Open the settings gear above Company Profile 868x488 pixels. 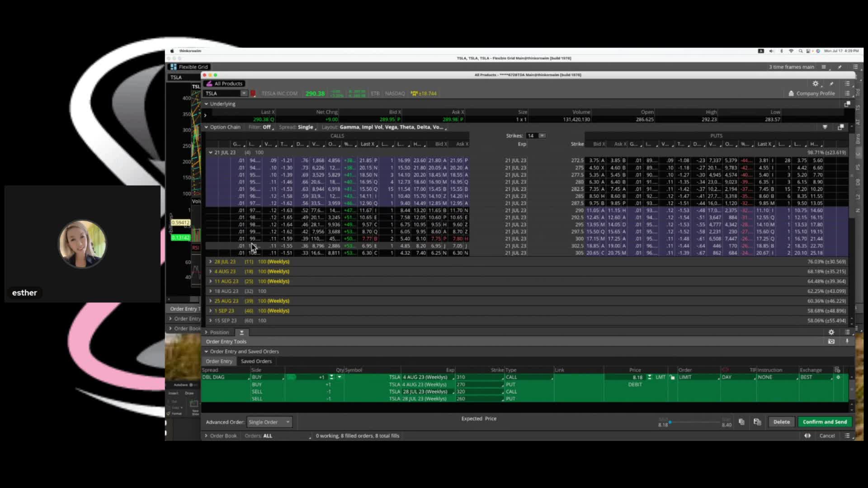[x=816, y=84]
